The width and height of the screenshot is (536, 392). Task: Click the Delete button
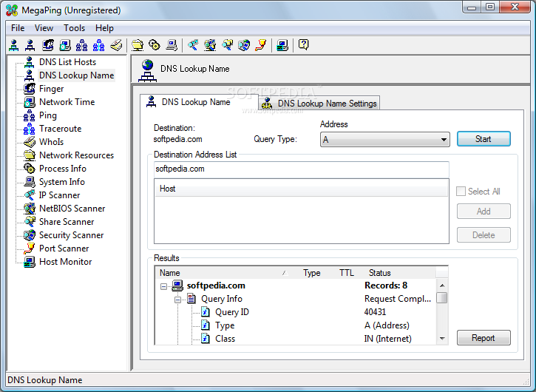coord(484,235)
